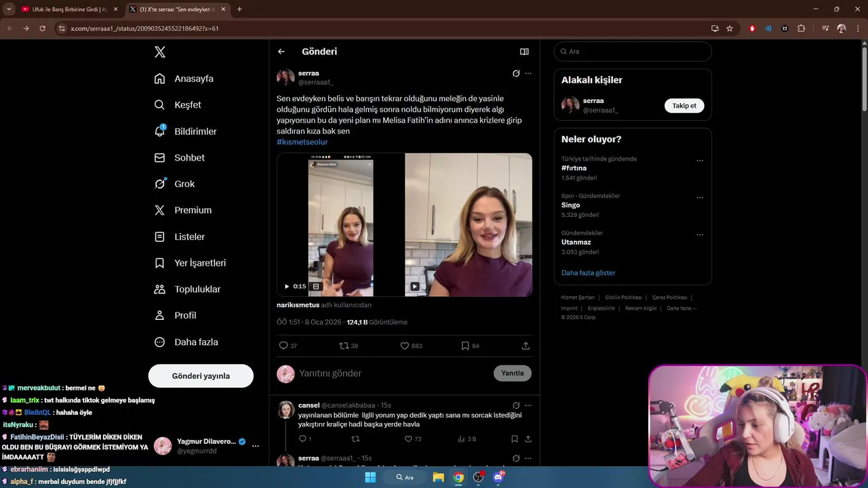Open more options for Singo trend
This screenshot has height=488, width=868.
click(700, 198)
